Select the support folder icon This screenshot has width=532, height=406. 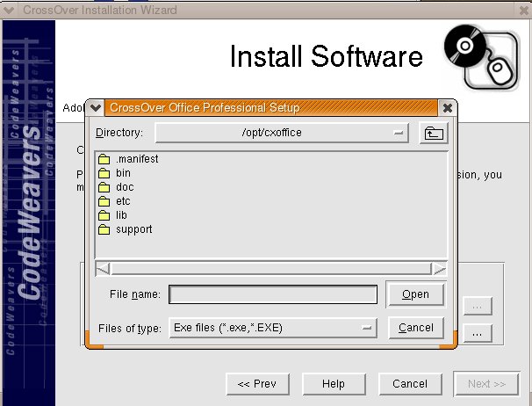tap(104, 229)
